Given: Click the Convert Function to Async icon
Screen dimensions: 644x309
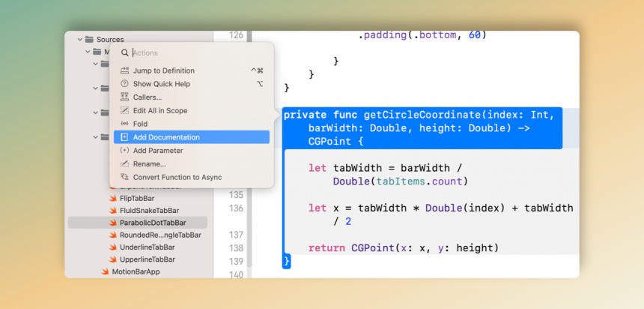Looking at the screenshot, I should [125, 178].
